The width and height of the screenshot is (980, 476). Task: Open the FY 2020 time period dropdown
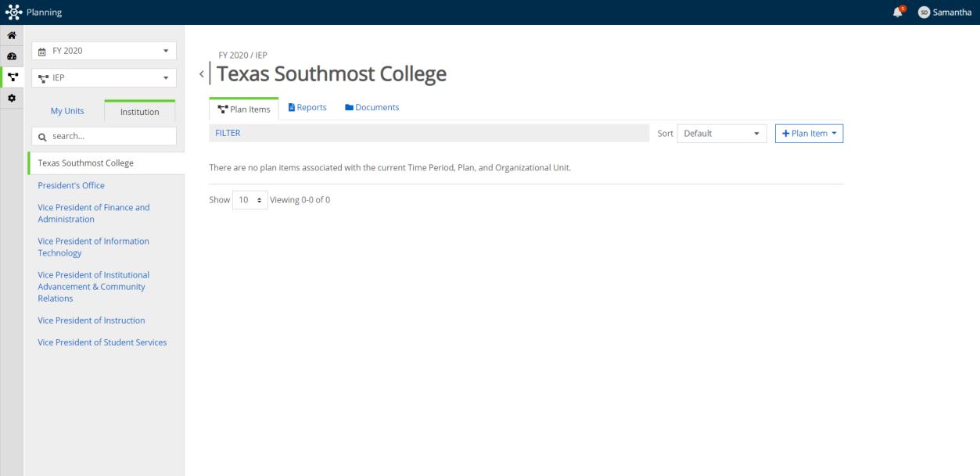pos(104,51)
